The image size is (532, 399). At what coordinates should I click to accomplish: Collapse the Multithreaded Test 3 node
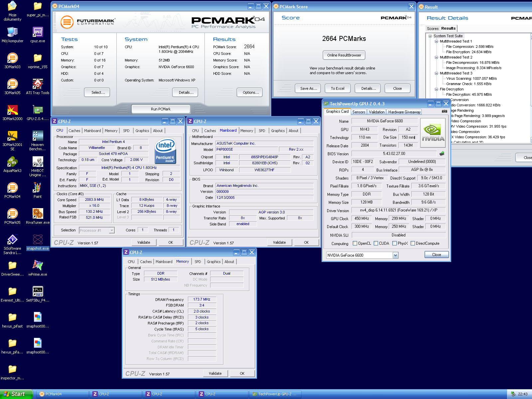(436, 73)
